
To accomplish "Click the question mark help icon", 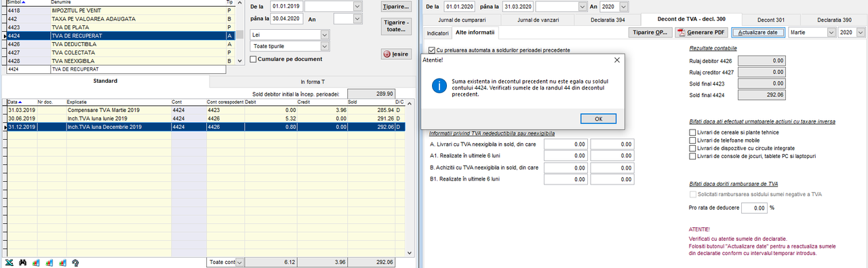I will [x=75, y=262].
